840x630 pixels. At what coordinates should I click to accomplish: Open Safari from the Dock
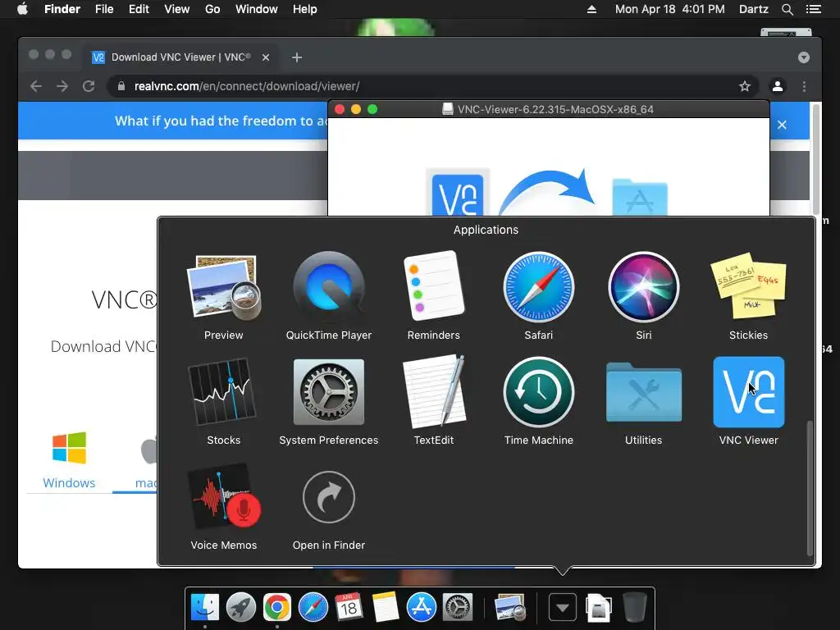[x=313, y=607]
